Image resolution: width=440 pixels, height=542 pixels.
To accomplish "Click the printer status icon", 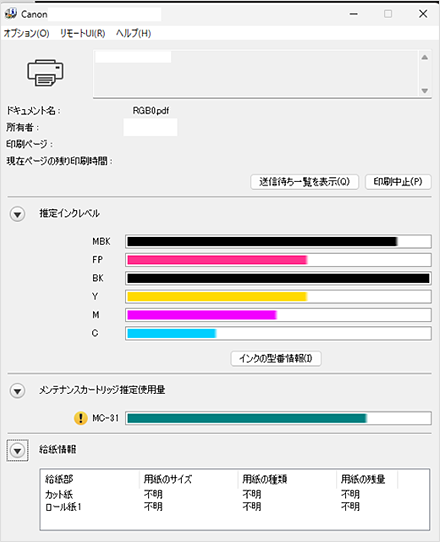I will [45, 73].
